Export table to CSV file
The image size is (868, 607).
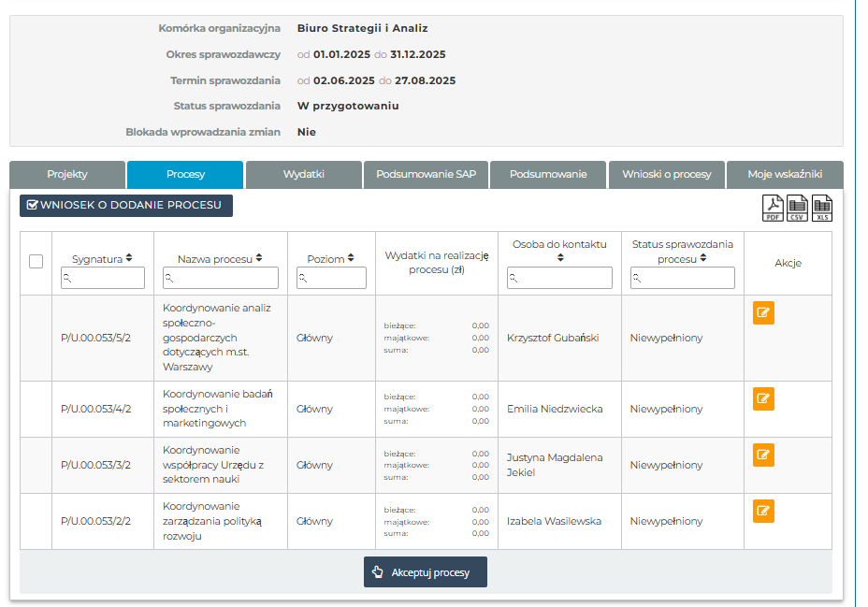(797, 208)
